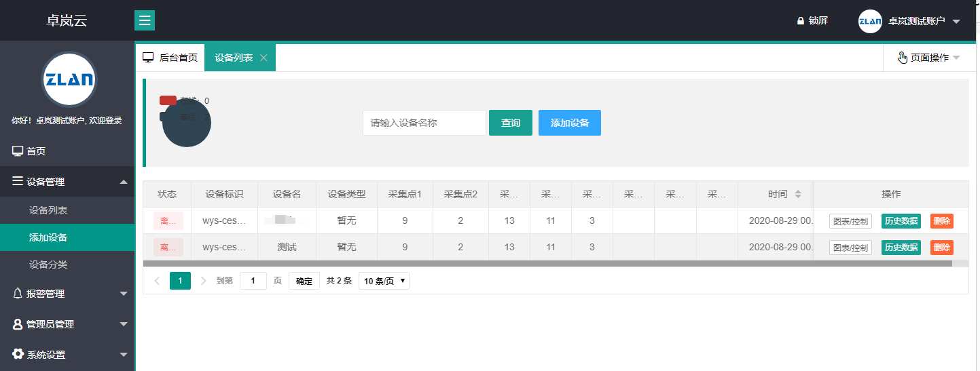The image size is (980, 371).
Task: Go to the previous page arrow
Action: point(158,281)
